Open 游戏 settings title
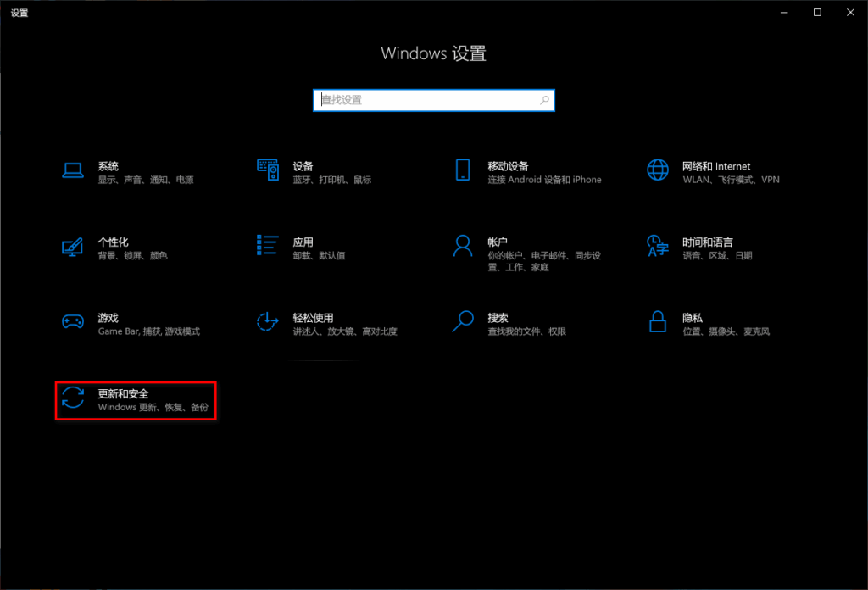This screenshot has height=590, width=868. click(108, 318)
